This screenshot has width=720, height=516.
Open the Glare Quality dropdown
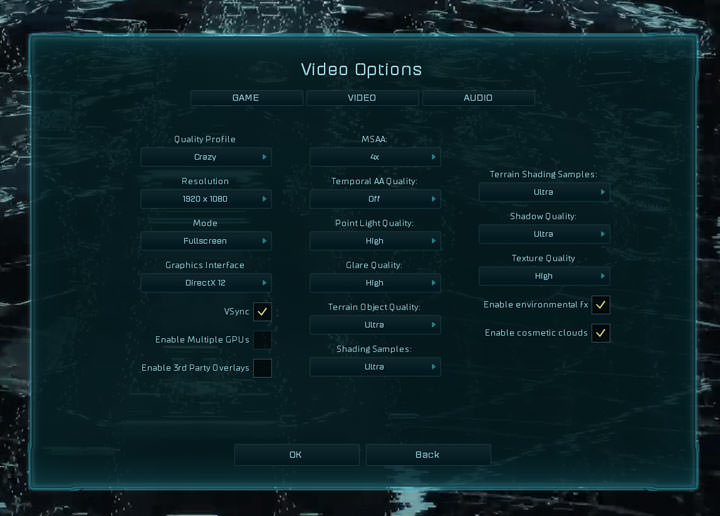point(375,283)
